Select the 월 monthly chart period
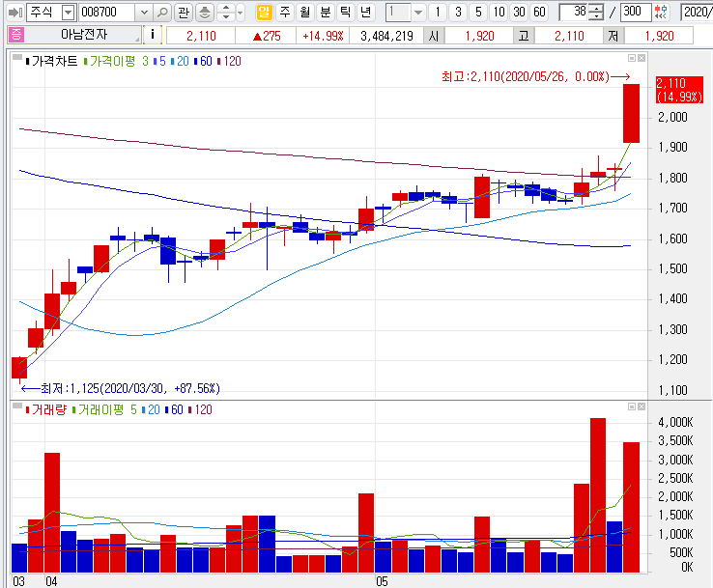713x588 pixels. click(305, 13)
